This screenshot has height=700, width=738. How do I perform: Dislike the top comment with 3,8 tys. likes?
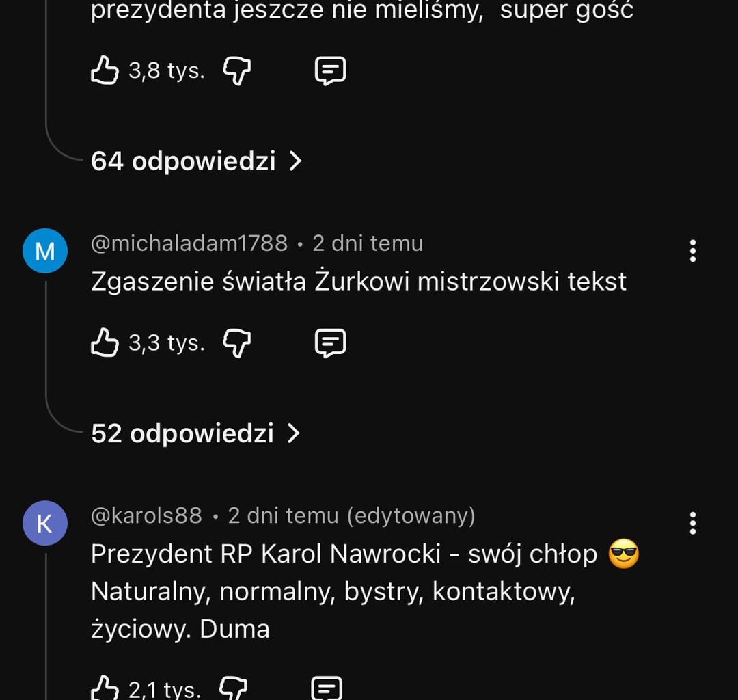pyautogui.click(x=236, y=70)
